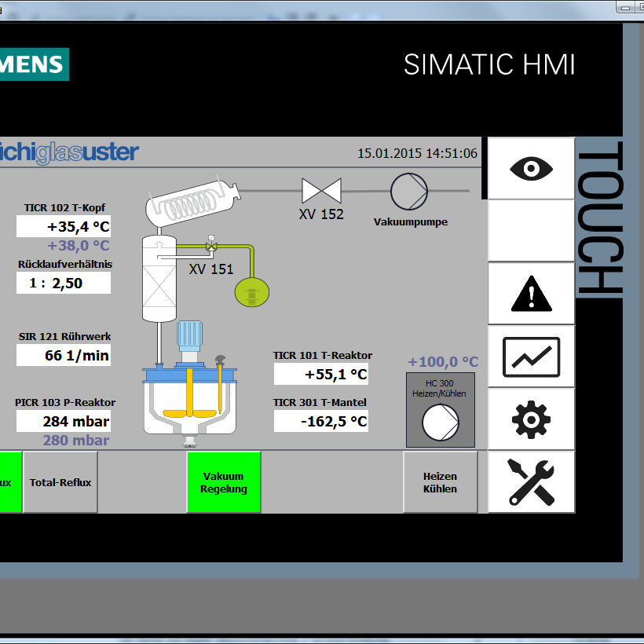This screenshot has width=644, height=644.
Task: Click the Vakuumpumpe label
Action: pyautogui.click(x=410, y=222)
